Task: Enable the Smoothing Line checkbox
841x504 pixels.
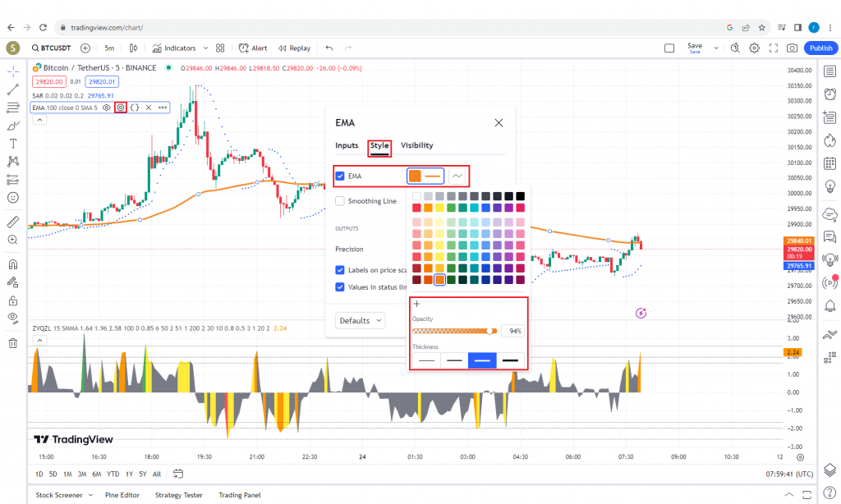Action: click(x=340, y=201)
